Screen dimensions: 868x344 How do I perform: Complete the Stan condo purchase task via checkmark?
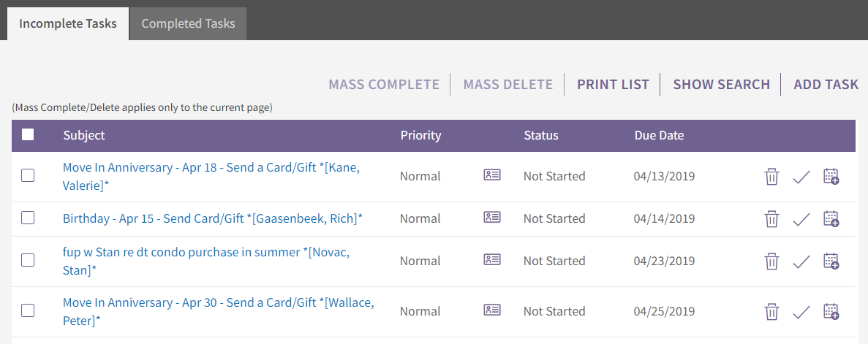click(801, 261)
